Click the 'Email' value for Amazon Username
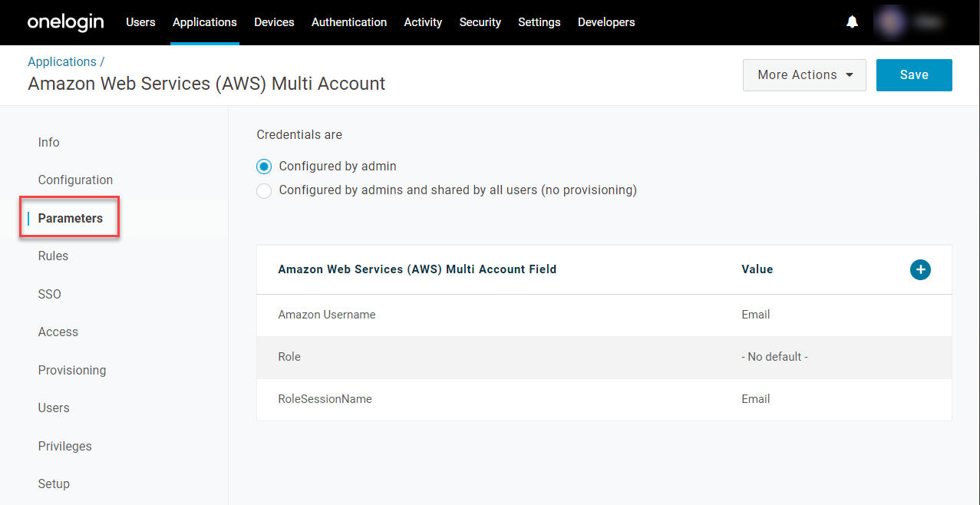980x505 pixels. pyautogui.click(x=756, y=315)
